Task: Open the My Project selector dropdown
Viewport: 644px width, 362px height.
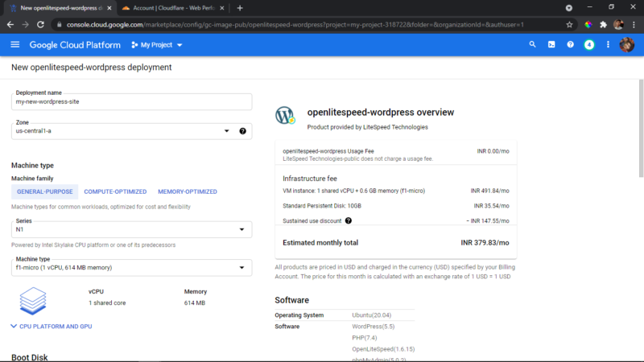Action: (156, 45)
